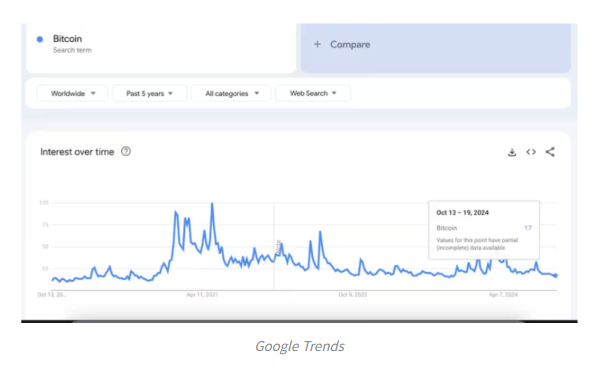This screenshot has height=368, width=596.
Task: Click the Apr 7, 2024 axis label
Action: click(x=503, y=295)
